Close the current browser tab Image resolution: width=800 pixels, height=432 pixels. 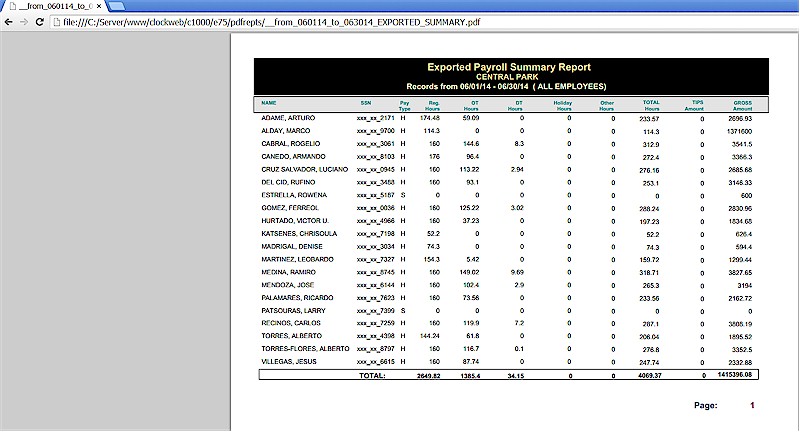click(97, 6)
